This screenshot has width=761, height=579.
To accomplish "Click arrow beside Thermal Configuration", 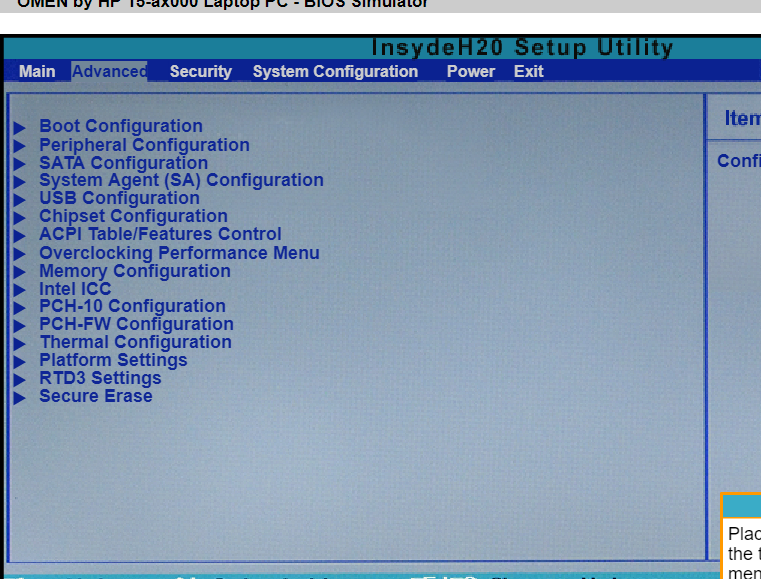I will click(19, 344).
